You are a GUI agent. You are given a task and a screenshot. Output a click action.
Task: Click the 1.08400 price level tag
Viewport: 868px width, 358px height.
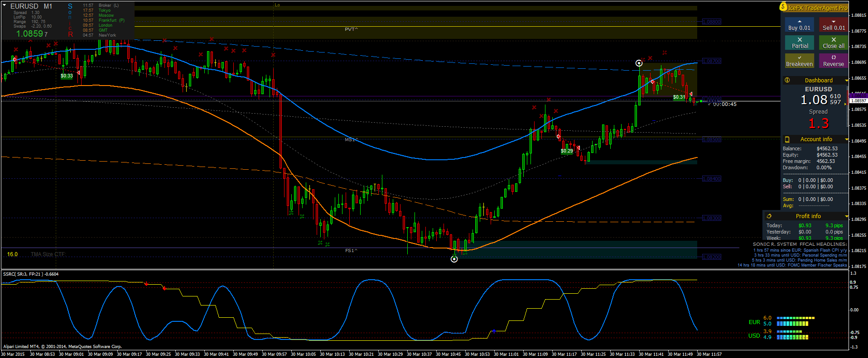[x=712, y=179]
